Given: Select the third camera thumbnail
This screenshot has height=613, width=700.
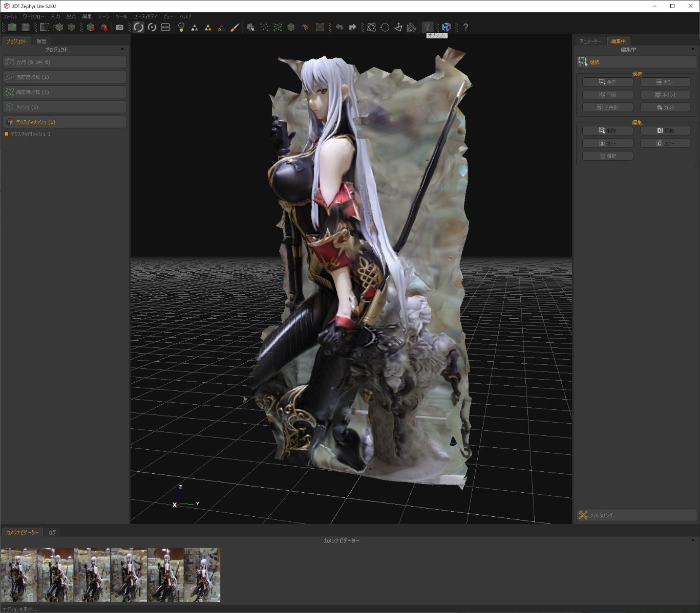Looking at the screenshot, I should tap(92, 575).
